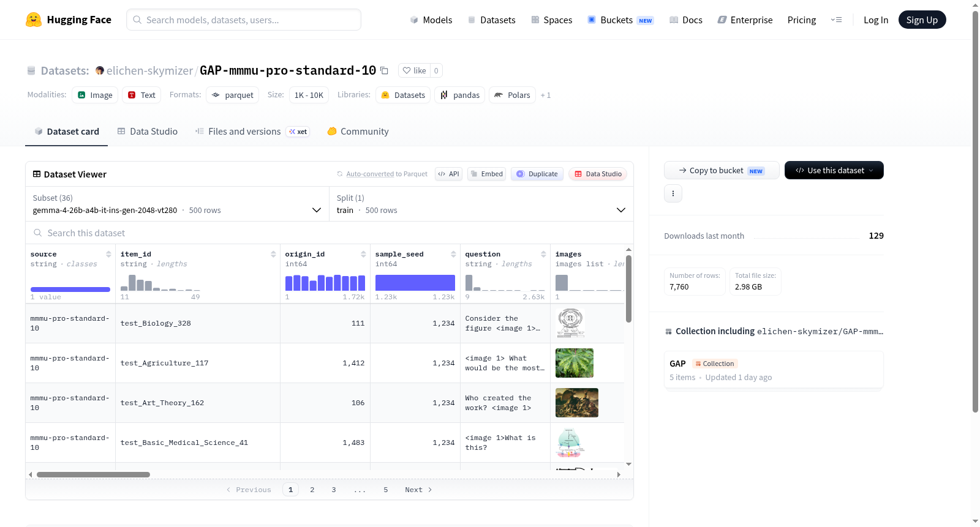980x527 pixels.
Task: Open the Community tab
Action: click(358, 132)
